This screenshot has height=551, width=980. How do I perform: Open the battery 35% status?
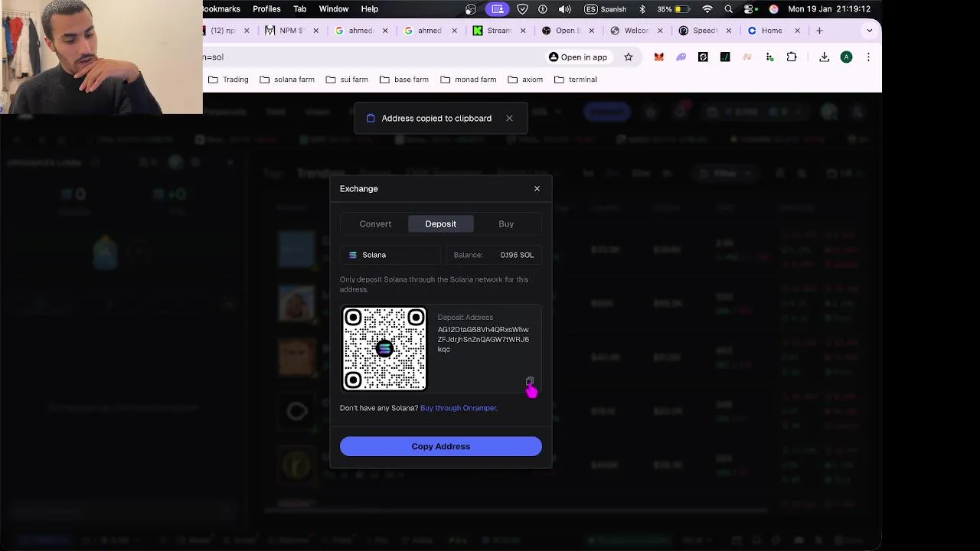675,9
